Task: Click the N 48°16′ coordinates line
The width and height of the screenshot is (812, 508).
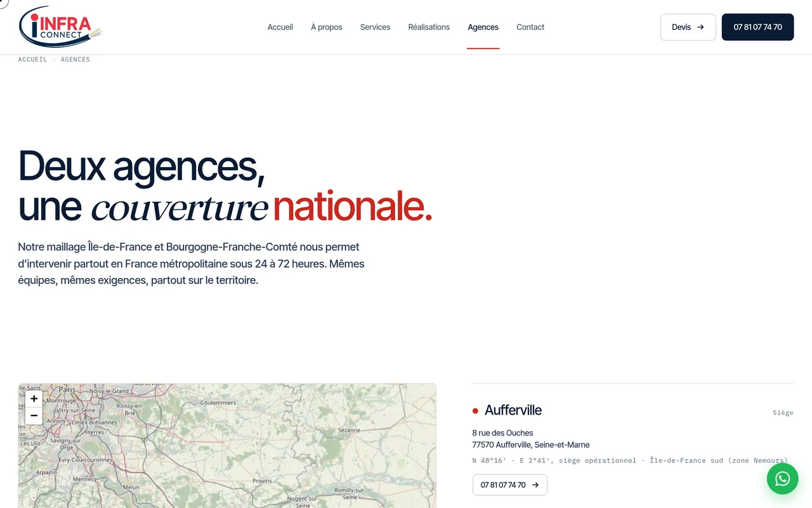Action: (x=630, y=460)
